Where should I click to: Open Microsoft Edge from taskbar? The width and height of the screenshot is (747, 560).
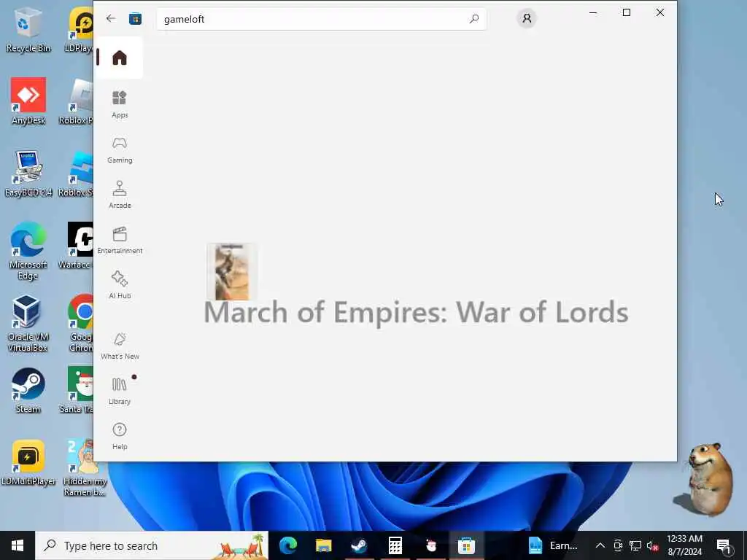pos(288,545)
